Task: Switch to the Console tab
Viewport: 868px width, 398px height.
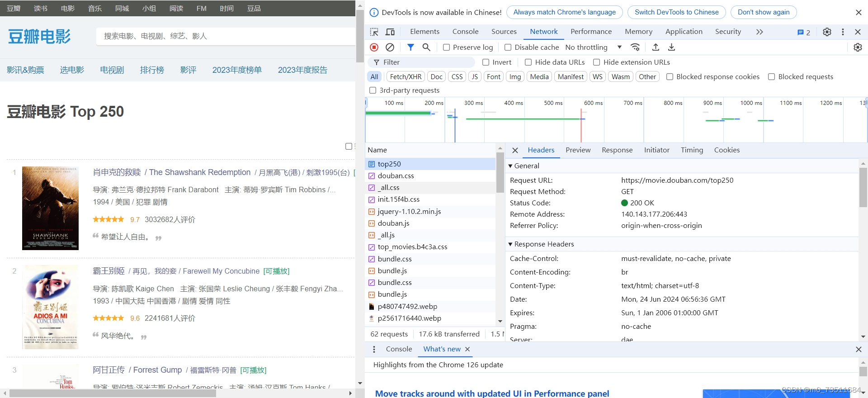Action: [465, 31]
